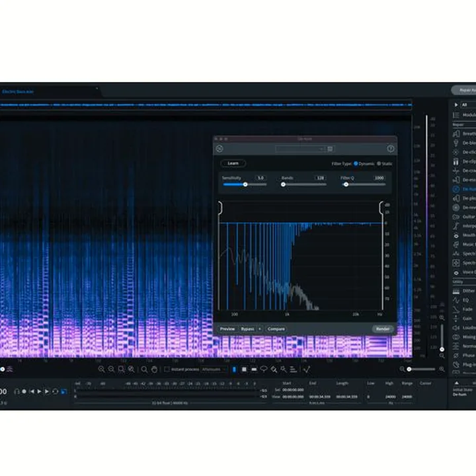Adjust the Filter Q slider
This screenshot has width=476, height=476.
(x=364, y=184)
